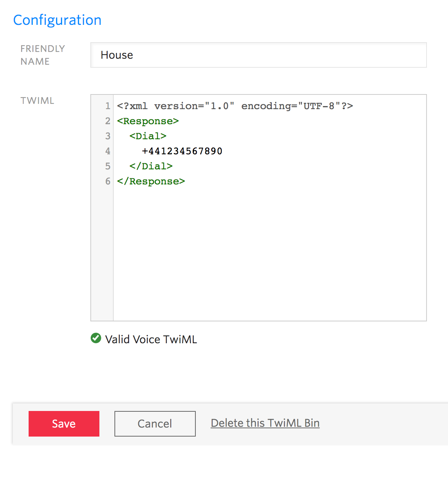This screenshot has width=448, height=487.
Task: Click the TWIML field label
Action: tap(37, 101)
